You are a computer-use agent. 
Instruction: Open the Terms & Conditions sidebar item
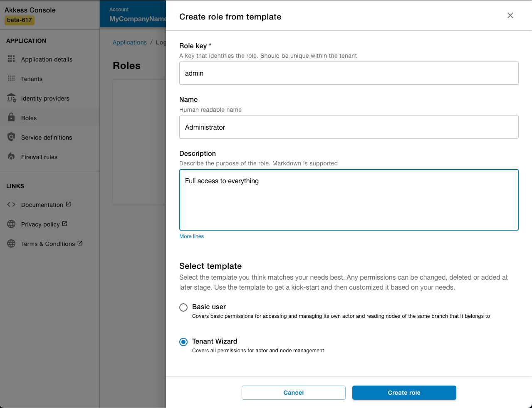click(48, 244)
